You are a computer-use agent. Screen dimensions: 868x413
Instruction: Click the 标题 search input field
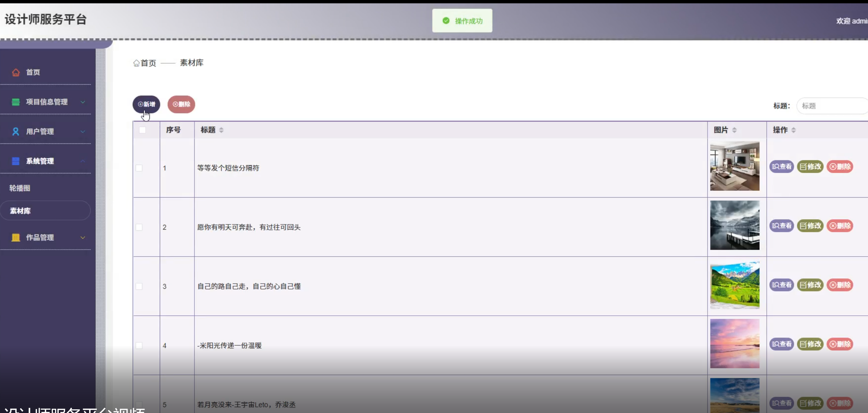point(832,106)
